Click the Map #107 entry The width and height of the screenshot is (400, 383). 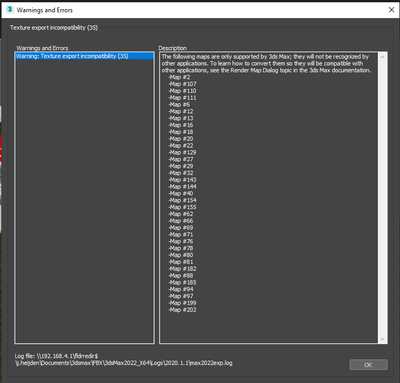click(182, 84)
